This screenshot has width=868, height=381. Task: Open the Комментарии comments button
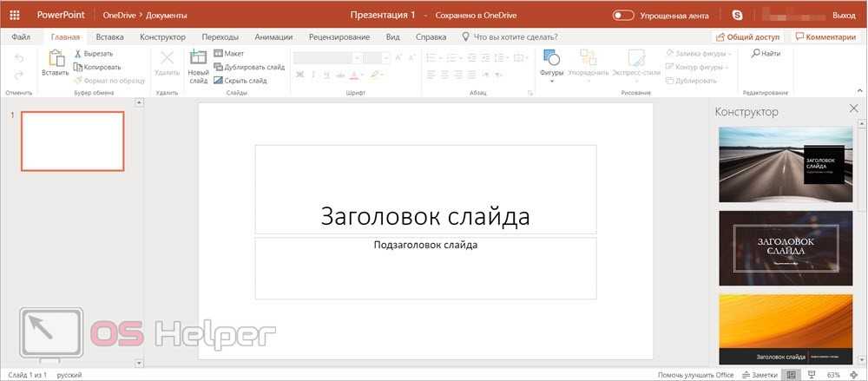[x=825, y=37]
